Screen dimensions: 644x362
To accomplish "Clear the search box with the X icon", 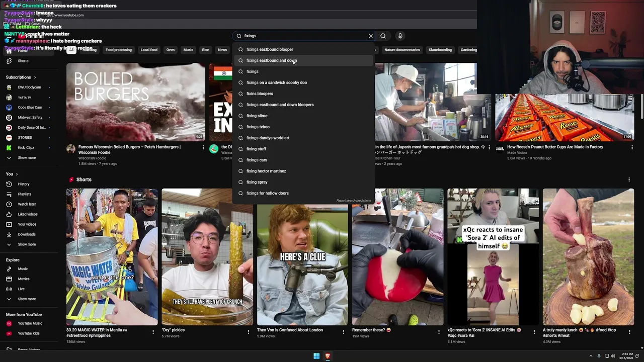I will (371, 36).
